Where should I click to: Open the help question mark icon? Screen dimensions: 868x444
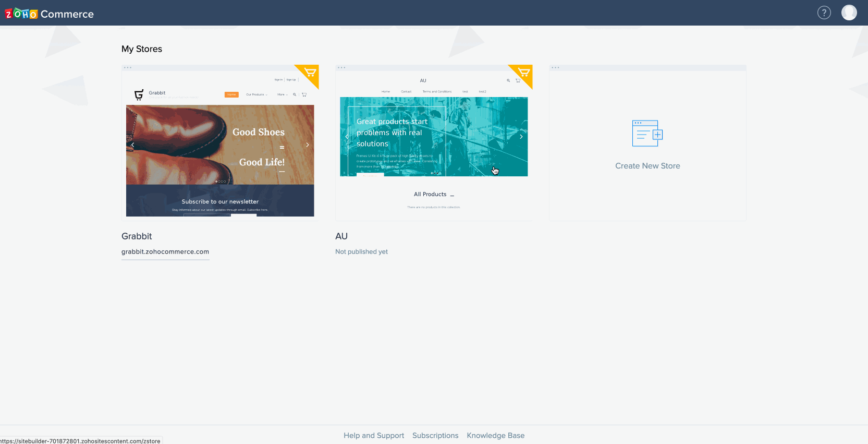point(824,13)
